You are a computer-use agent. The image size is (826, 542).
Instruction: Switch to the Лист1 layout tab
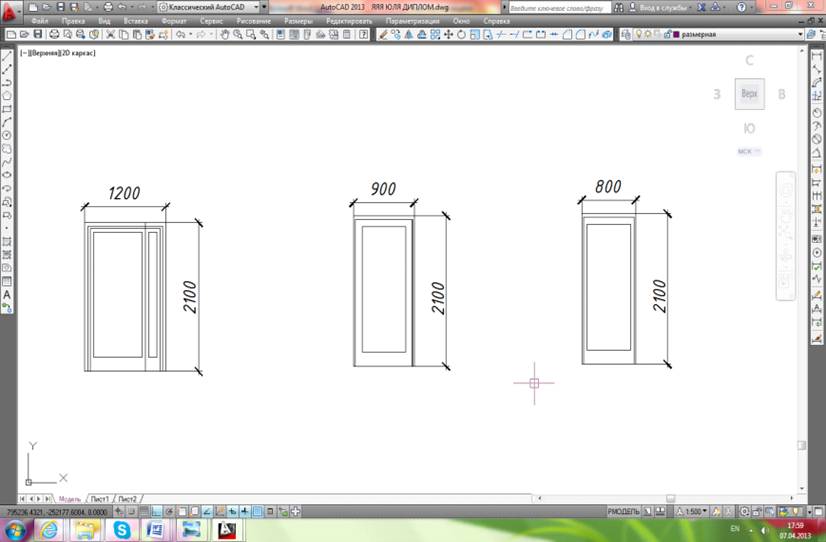(100, 498)
